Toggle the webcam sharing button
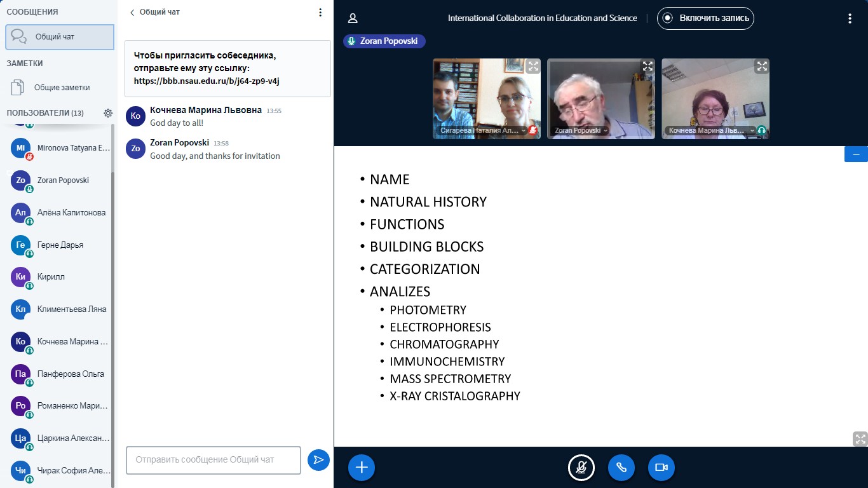The height and width of the screenshot is (488, 868). pyautogui.click(x=661, y=468)
